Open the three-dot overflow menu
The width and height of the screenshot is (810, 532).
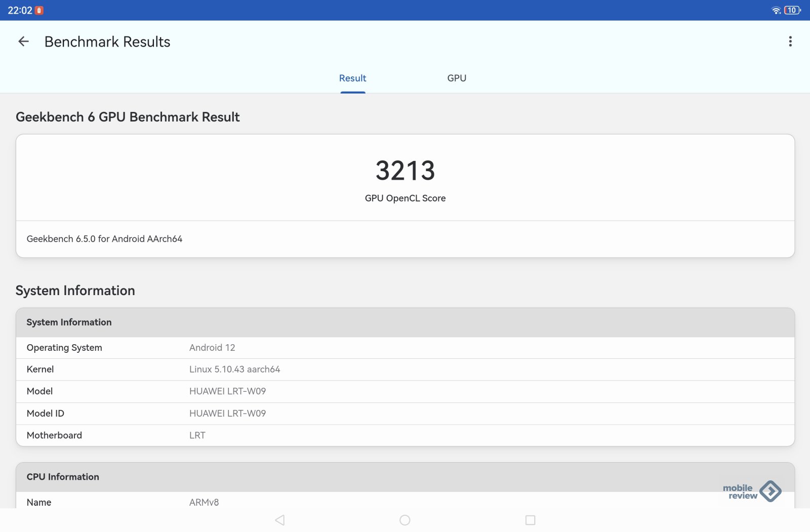[790, 42]
